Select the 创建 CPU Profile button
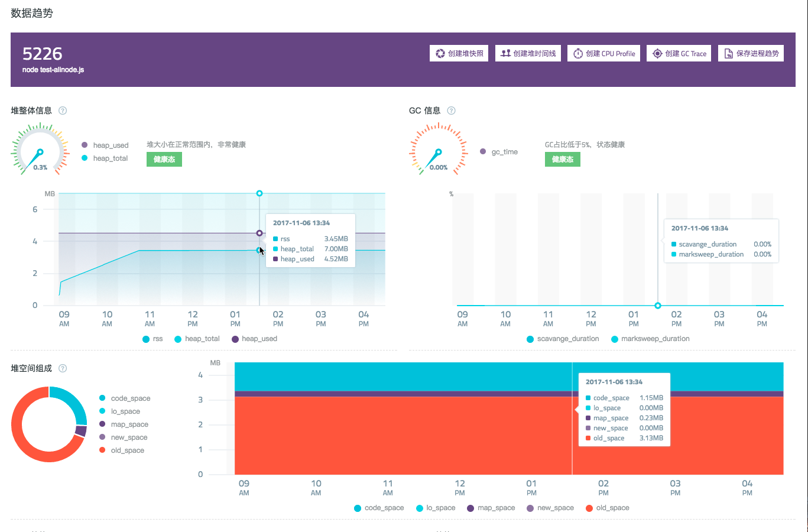808x532 pixels. pyautogui.click(x=603, y=53)
